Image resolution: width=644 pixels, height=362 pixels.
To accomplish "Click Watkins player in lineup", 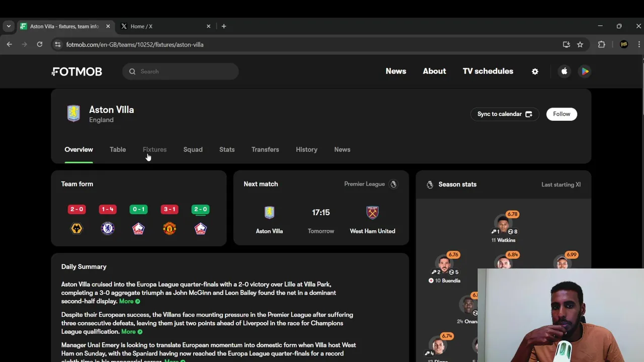I will tap(504, 227).
